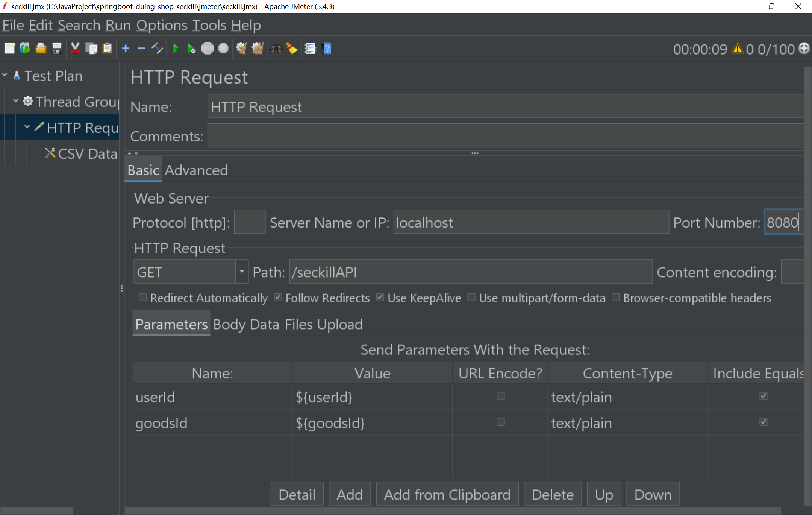The image size is (812, 515).
Task: Click the Thread Group gear icon
Action: (28, 101)
